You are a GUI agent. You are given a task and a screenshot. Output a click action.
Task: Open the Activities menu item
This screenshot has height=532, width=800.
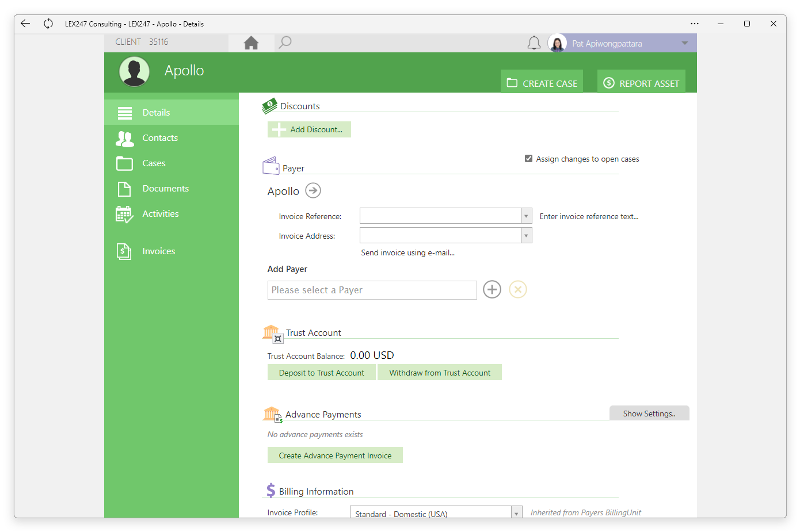coord(172,214)
